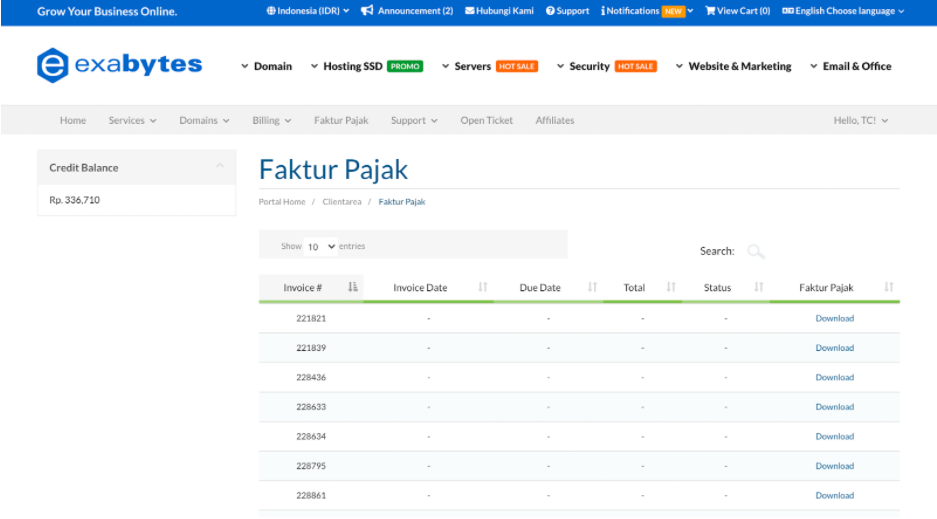The width and height of the screenshot is (937, 519).
Task: Click the PROMO badge beside Hosting SSD
Action: click(x=405, y=66)
